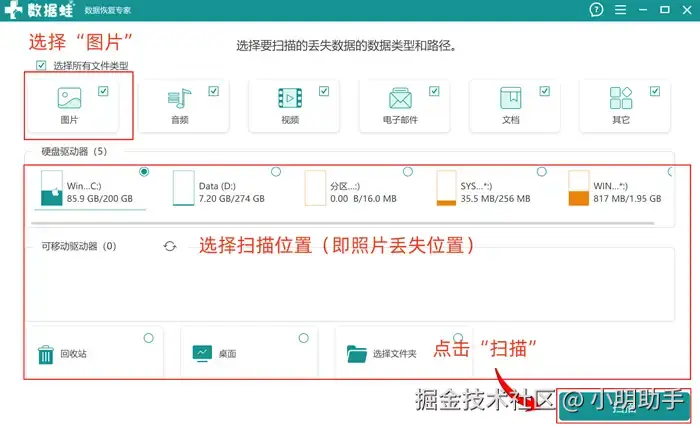Click the 桌面 desktop monitor icon

click(x=202, y=353)
